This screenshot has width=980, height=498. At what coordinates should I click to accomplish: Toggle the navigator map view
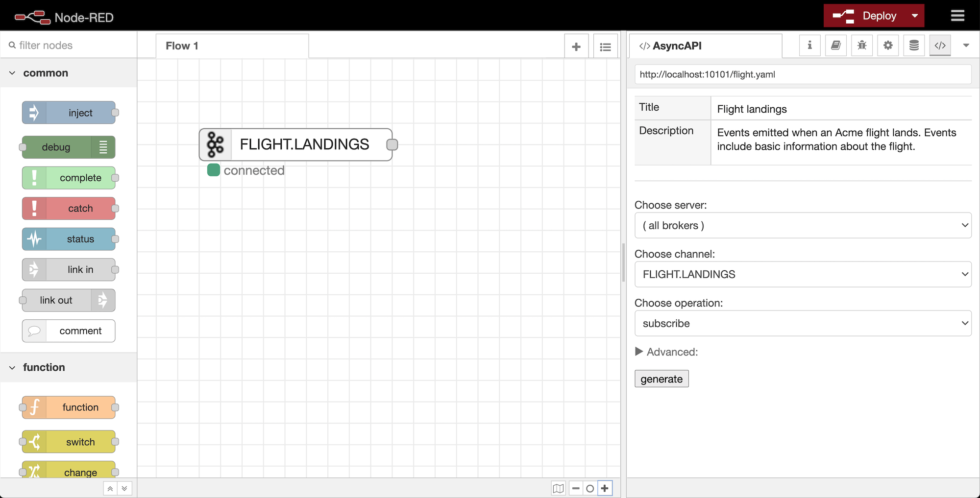click(x=558, y=488)
